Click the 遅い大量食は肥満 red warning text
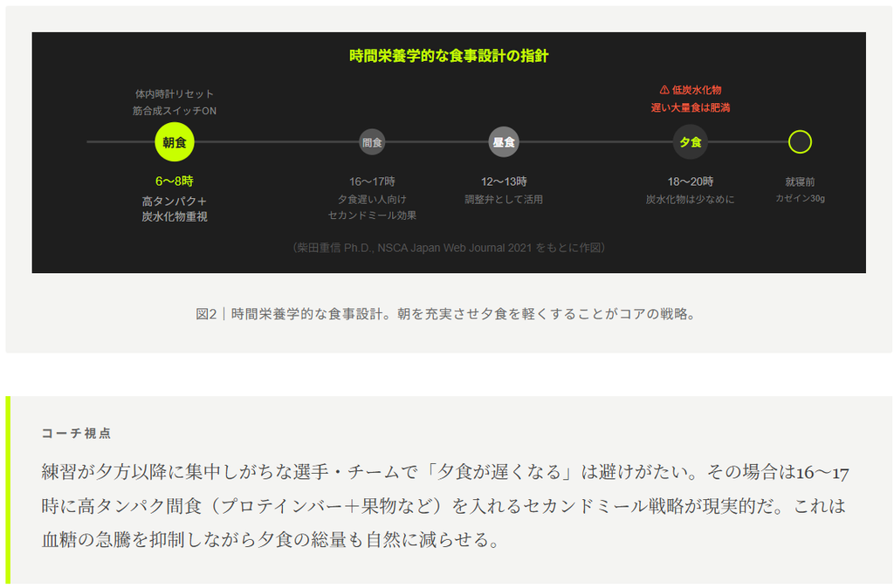 pyautogui.click(x=690, y=107)
